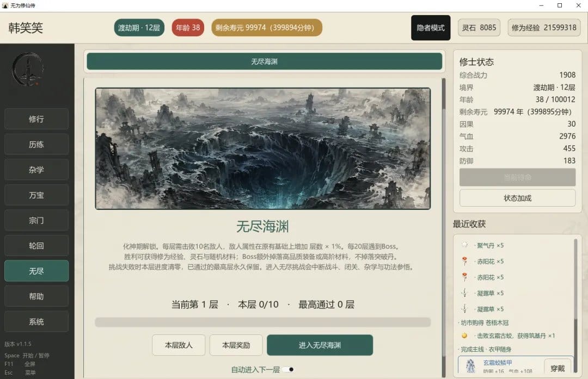Click the 完成主线·衣甲随身 entry

click(x=485, y=349)
